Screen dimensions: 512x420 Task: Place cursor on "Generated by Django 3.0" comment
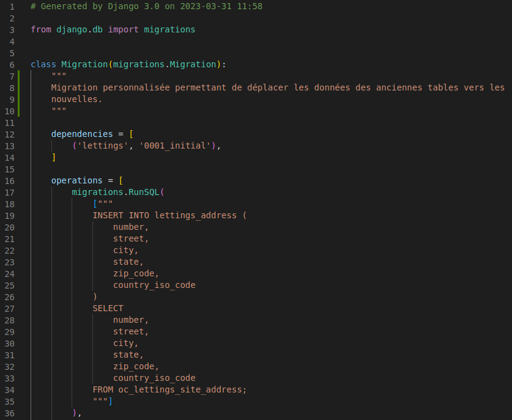98,6
